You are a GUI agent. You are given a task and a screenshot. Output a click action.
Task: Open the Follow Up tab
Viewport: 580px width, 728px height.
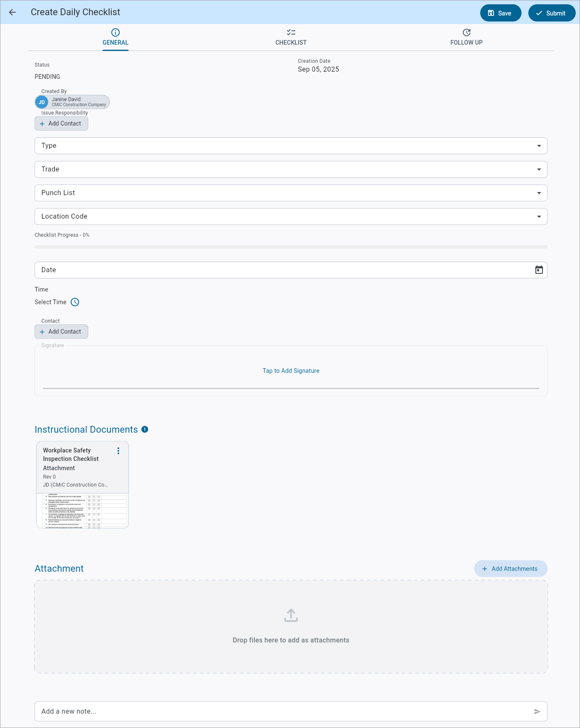pos(466,37)
